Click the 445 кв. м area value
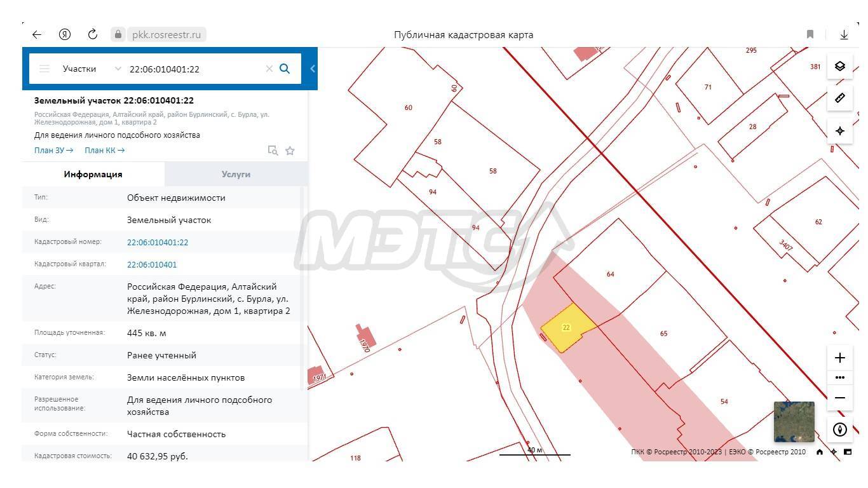Image resolution: width=868 pixels, height=488 pixels. click(x=147, y=333)
